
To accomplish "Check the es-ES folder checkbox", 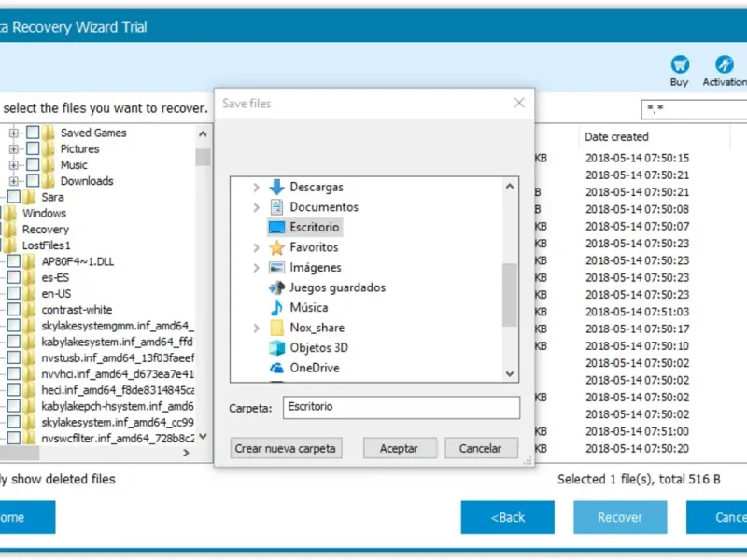I will point(14,277).
